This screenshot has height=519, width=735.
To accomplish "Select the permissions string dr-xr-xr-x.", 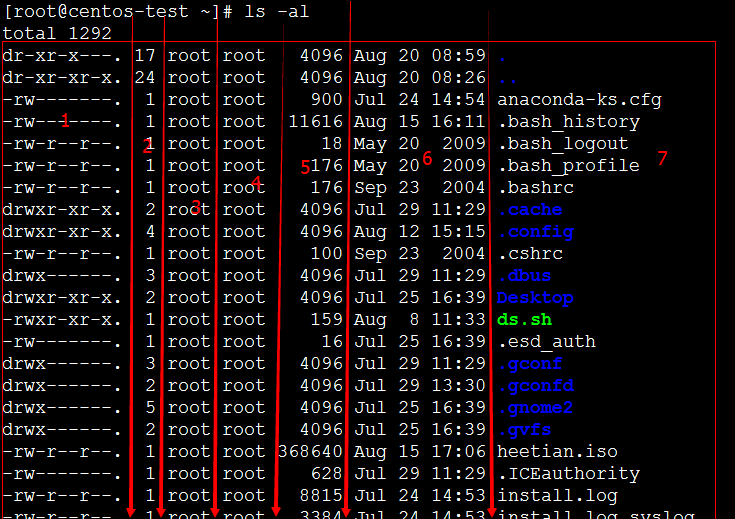I will pyautogui.click(x=62, y=78).
